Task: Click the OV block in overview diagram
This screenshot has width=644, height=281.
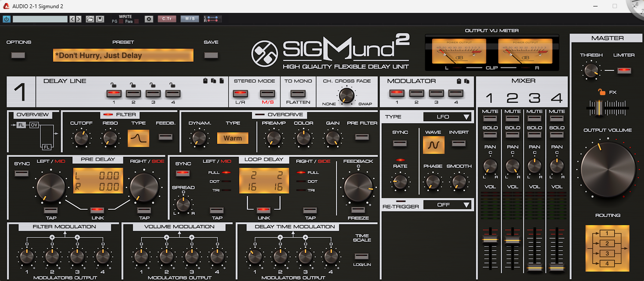Action: point(34,125)
